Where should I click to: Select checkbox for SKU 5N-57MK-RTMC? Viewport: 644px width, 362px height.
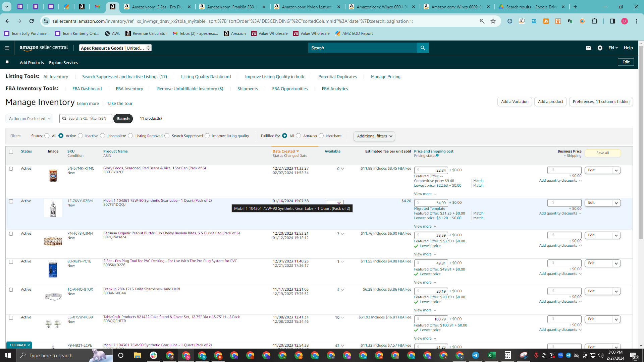tap(11, 169)
